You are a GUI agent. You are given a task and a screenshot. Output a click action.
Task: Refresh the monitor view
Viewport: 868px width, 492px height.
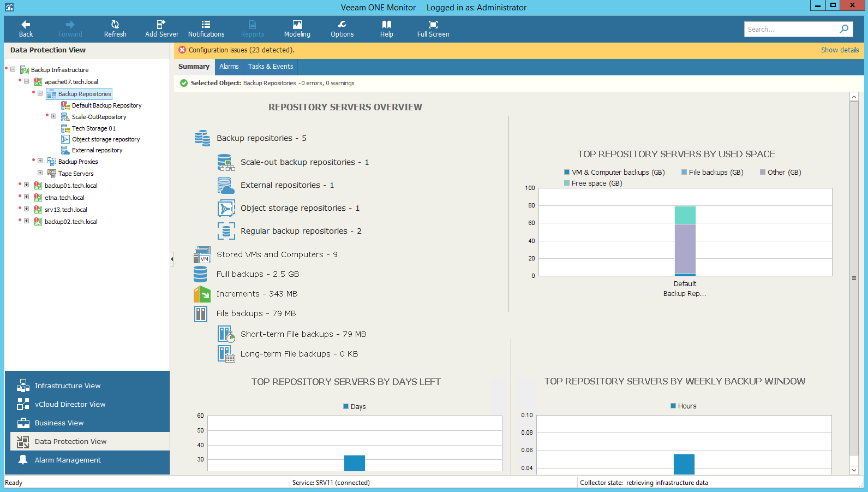tap(115, 25)
